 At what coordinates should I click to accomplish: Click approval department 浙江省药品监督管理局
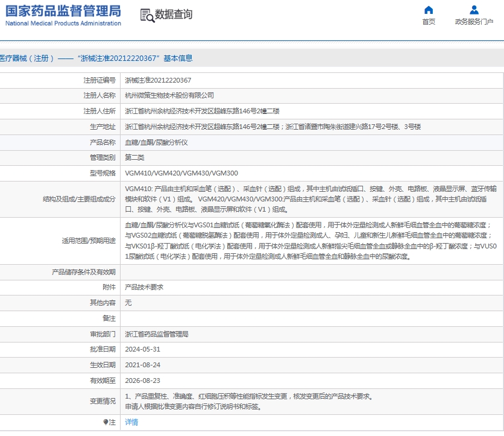pos(157,334)
